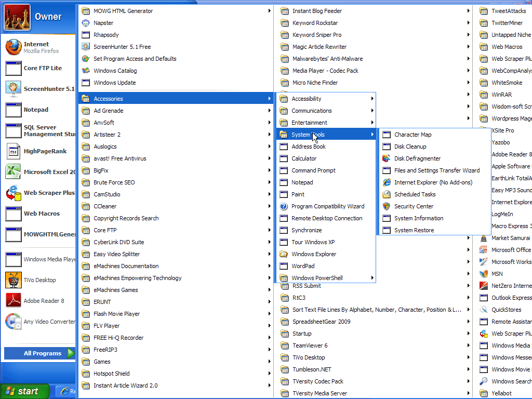532x399 pixels.
Task: Click the ScreenHunter 5.1 pinned icon
Action: (14, 89)
